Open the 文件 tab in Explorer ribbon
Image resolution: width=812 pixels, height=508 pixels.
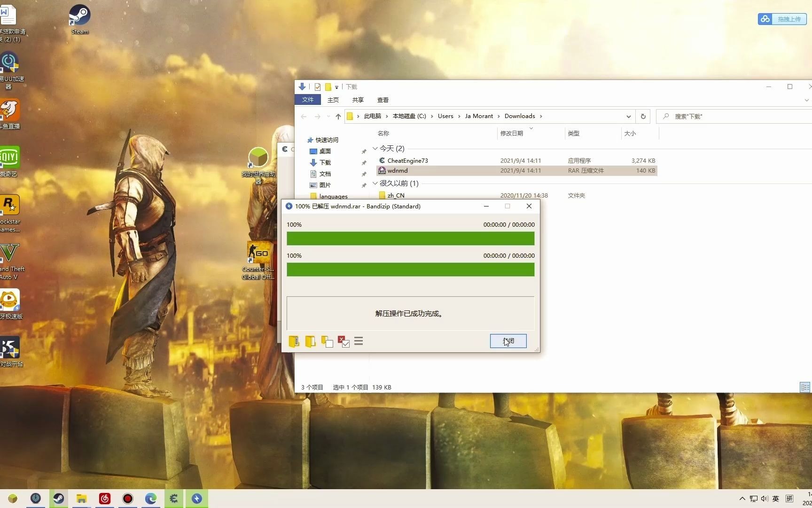tap(308, 100)
